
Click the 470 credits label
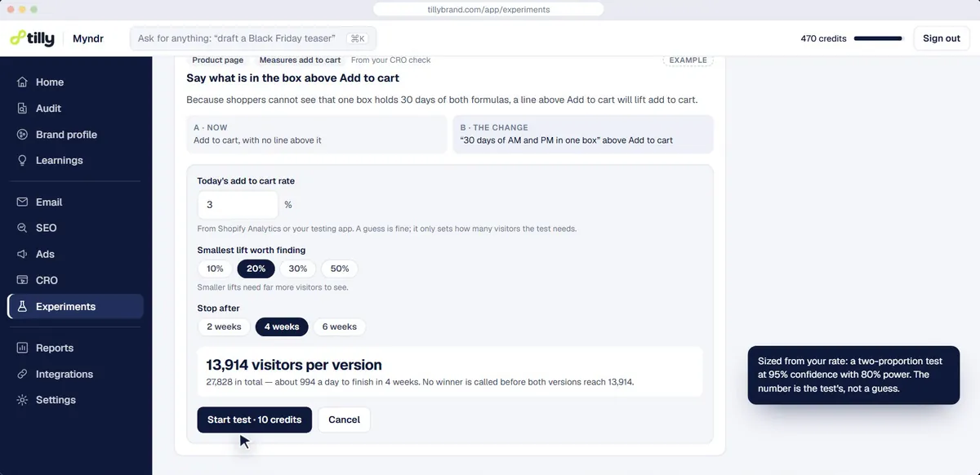coord(823,38)
